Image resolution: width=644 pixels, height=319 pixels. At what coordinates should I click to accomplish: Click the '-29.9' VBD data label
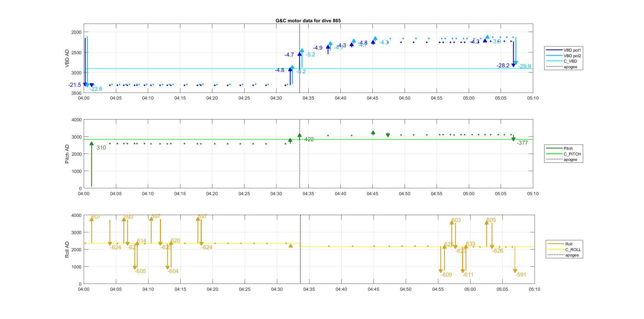[x=524, y=66]
